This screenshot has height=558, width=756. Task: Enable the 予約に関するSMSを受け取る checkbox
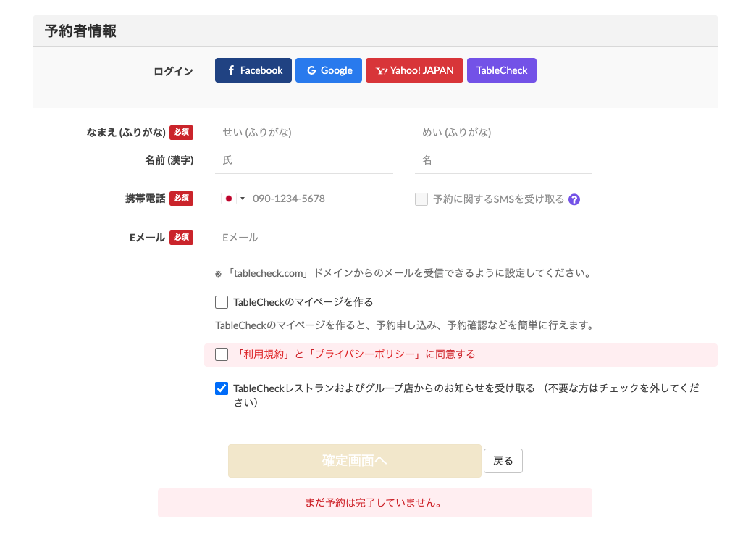421,199
